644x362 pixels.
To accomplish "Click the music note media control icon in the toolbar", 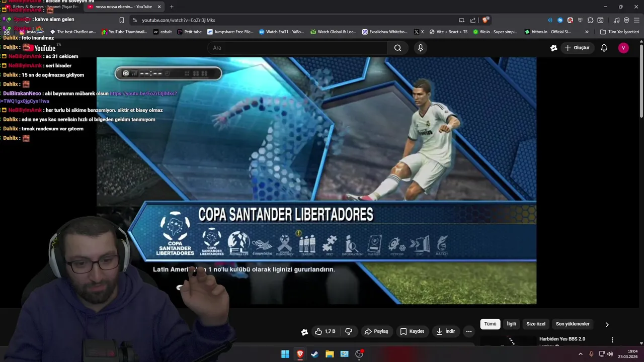I will click(x=616, y=20).
